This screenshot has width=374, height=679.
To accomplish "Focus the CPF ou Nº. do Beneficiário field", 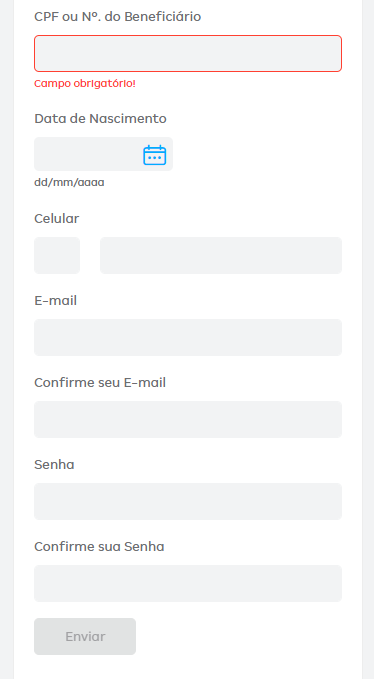I will (188, 53).
